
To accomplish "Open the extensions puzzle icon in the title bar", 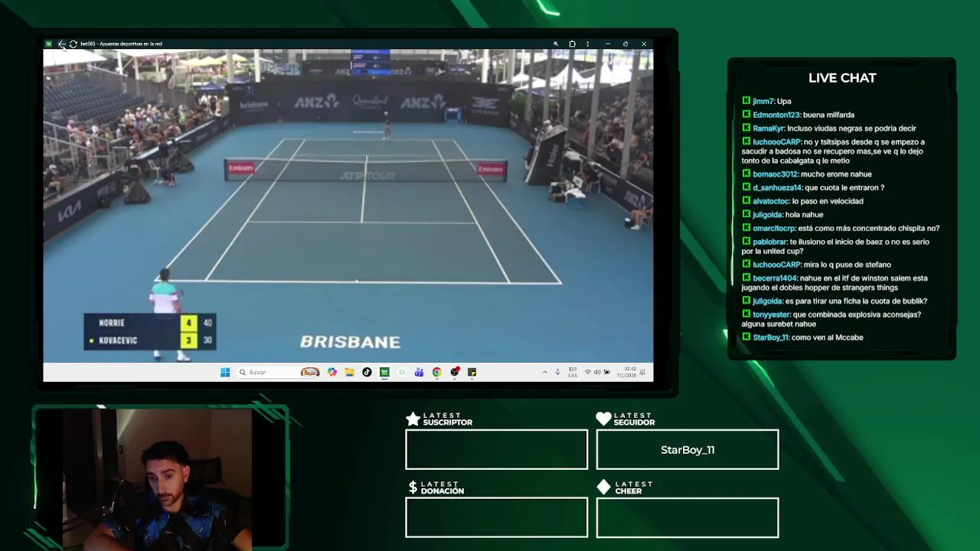I will 572,44.
